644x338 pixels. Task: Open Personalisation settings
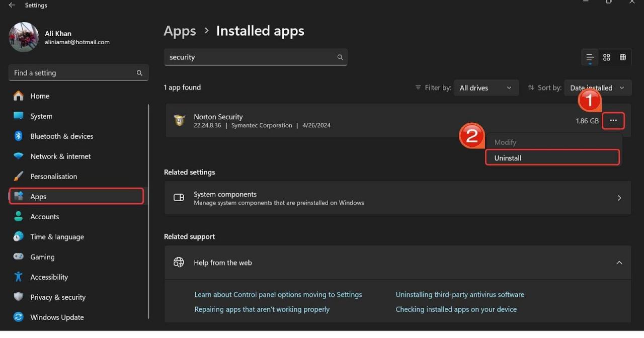(x=53, y=176)
